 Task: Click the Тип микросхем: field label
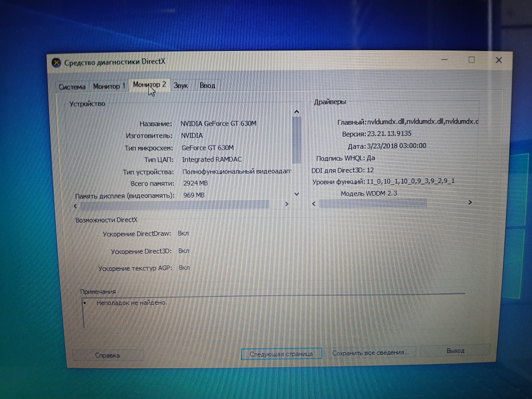(149, 148)
